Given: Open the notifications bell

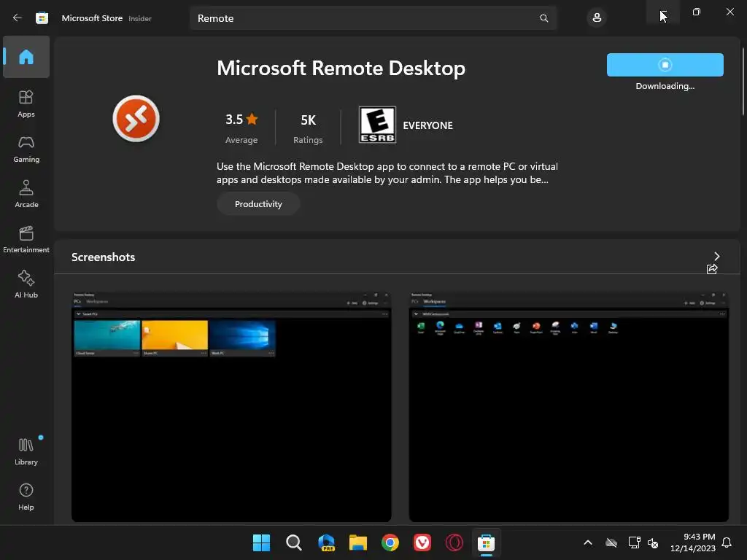Looking at the screenshot, I should click(x=727, y=542).
